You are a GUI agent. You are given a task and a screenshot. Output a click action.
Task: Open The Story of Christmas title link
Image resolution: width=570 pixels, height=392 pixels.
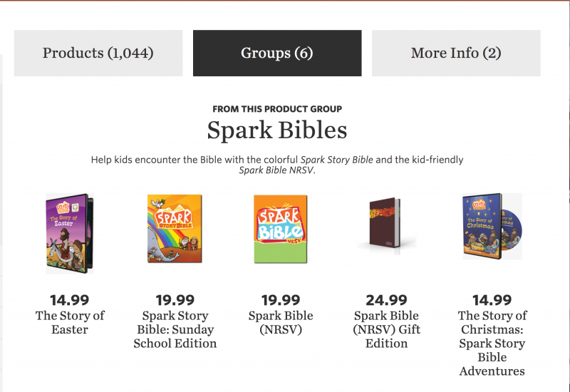(x=492, y=343)
